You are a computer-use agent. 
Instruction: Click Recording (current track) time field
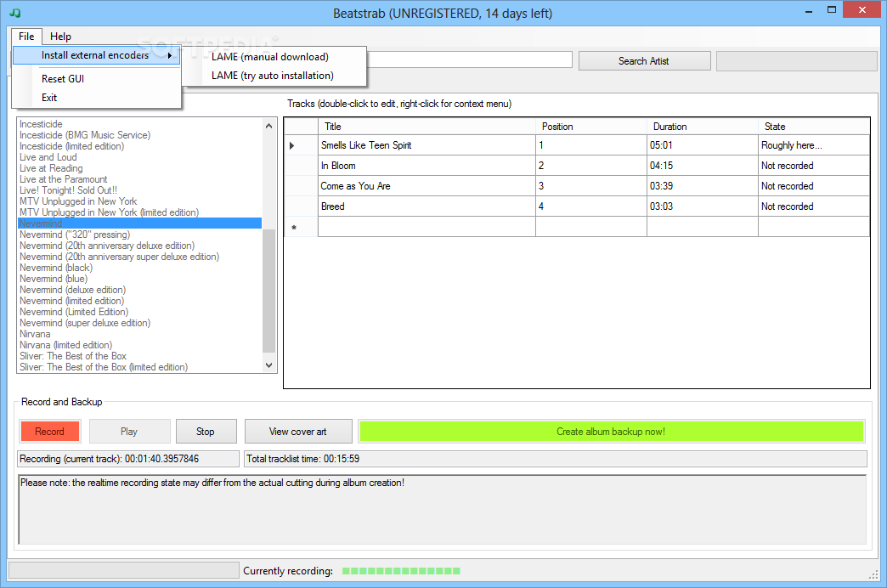point(128,459)
